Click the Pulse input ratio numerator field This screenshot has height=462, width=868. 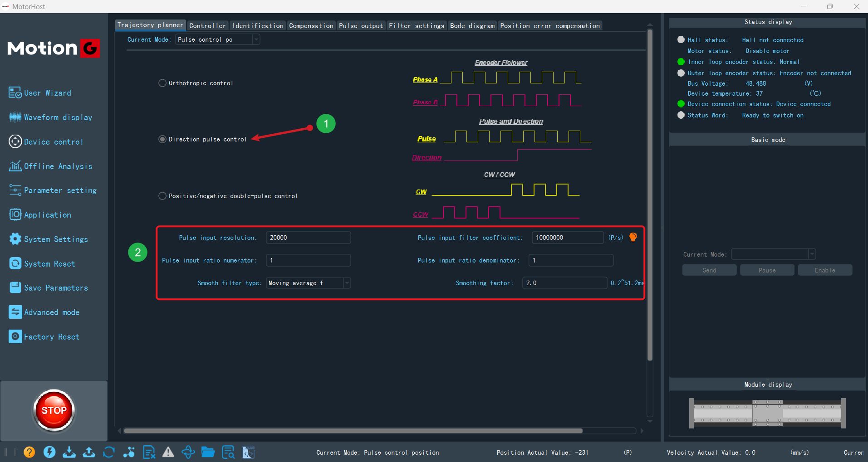click(309, 260)
